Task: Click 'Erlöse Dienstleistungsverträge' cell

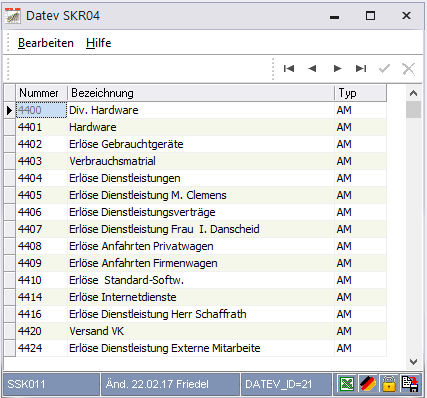Action: tap(201, 212)
